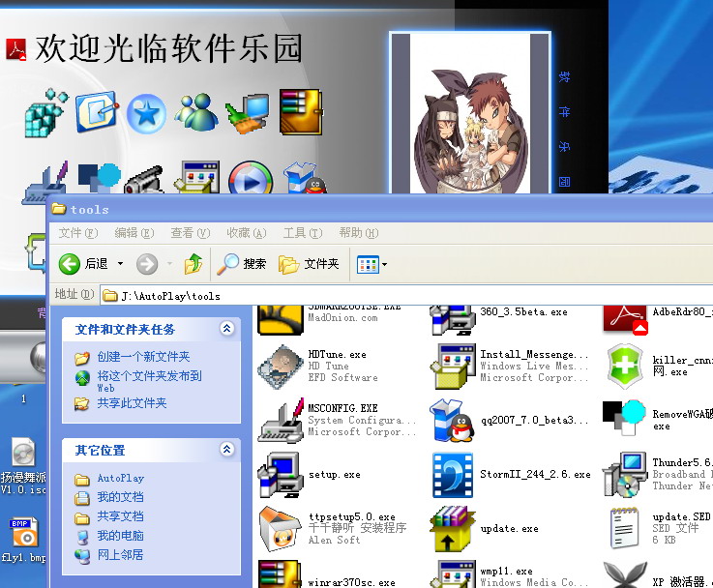This screenshot has width=713, height=588.
Task: Select HDTune.exe hard disk icon
Action: point(281,367)
